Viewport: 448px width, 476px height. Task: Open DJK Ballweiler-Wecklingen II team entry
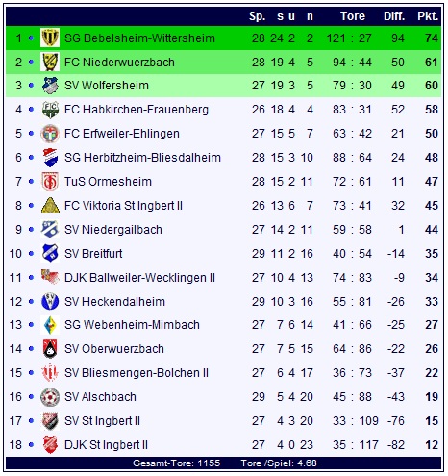tap(139, 278)
